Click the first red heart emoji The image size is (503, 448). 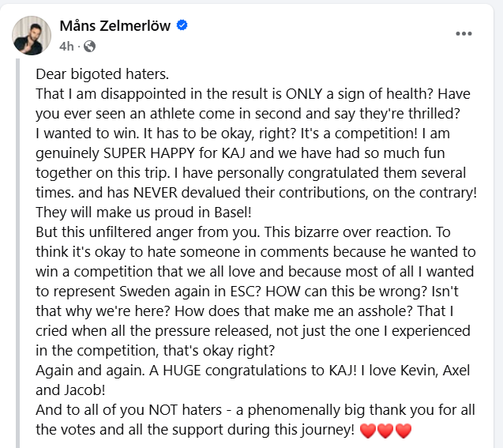point(367,431)
